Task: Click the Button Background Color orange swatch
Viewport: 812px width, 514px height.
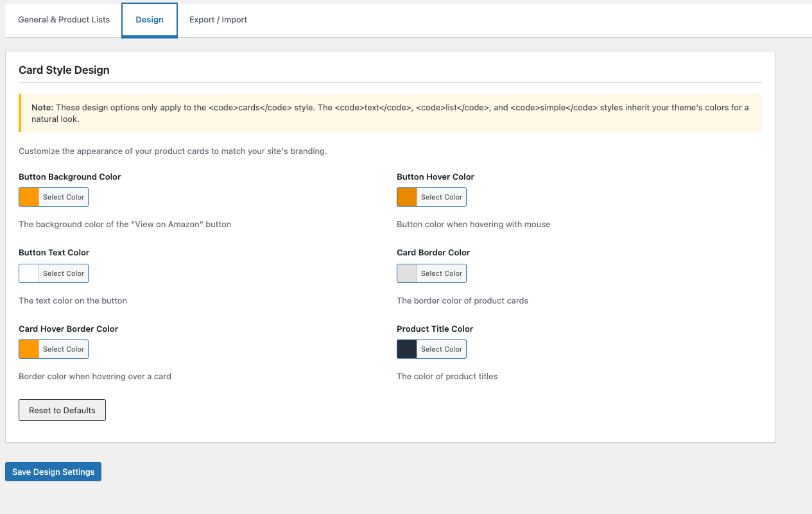Action: click(28, 196)
